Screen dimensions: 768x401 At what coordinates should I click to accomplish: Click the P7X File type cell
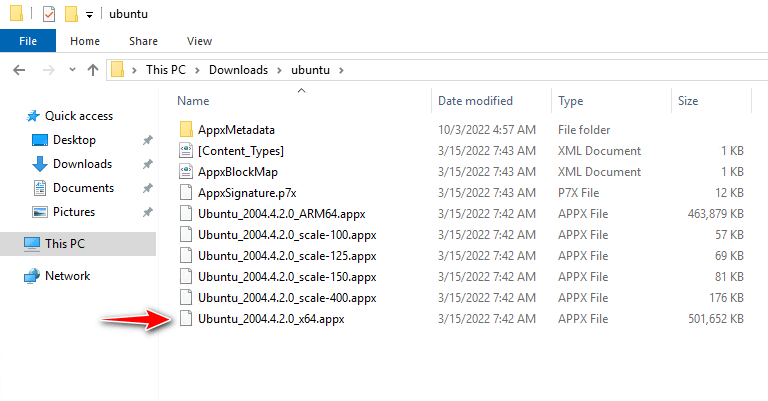coord(578,193)
